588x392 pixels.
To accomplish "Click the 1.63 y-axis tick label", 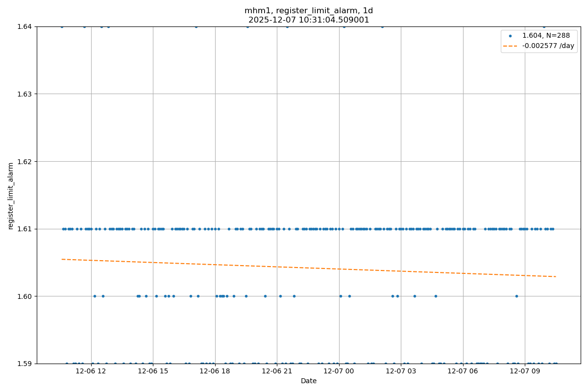I will [24, 94].
